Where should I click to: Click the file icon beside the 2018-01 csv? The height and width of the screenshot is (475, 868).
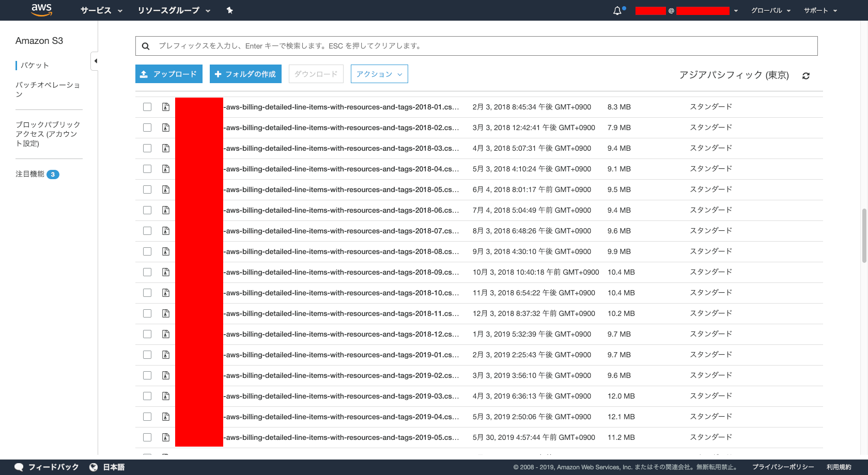point(165,107)
